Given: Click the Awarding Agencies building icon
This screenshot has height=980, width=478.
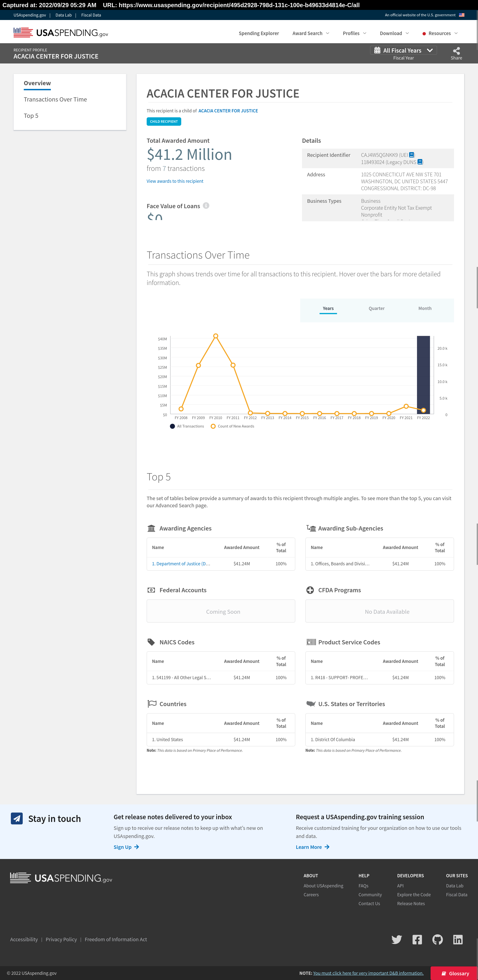Looking at the screenshot, I should (x=151, y=528).
